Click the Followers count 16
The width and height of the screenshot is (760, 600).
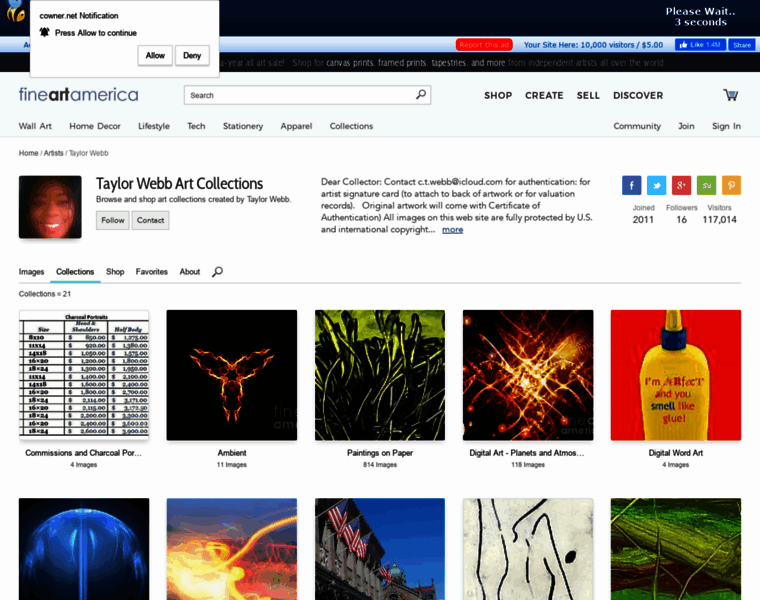pyautogui.click(x=681, y=220)
